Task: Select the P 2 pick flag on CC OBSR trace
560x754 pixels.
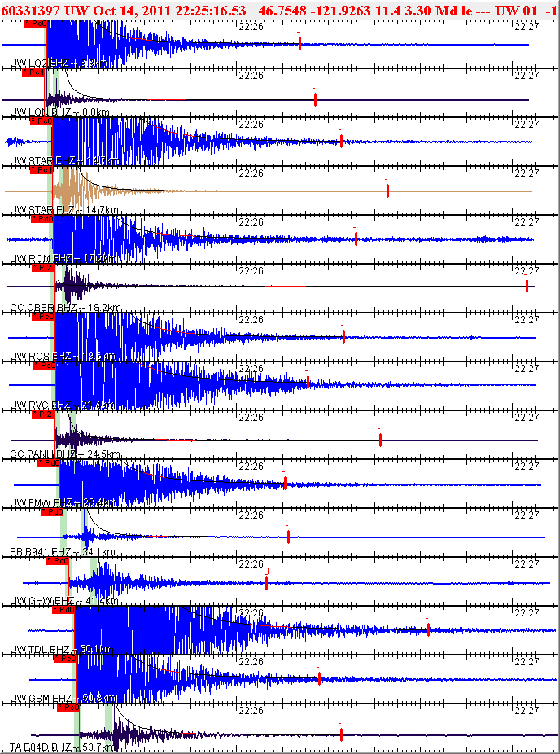Action: pyautogui.click(x=43, y=268)
